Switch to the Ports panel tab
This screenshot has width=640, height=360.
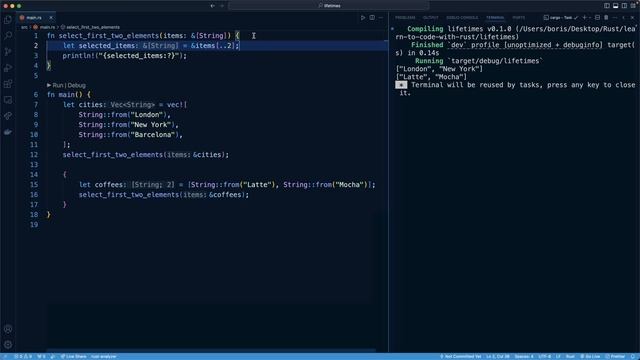(519, 18)
